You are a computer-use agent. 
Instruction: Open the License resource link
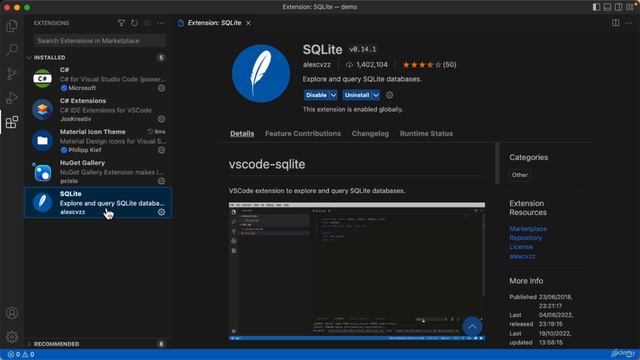coord(521,247)
